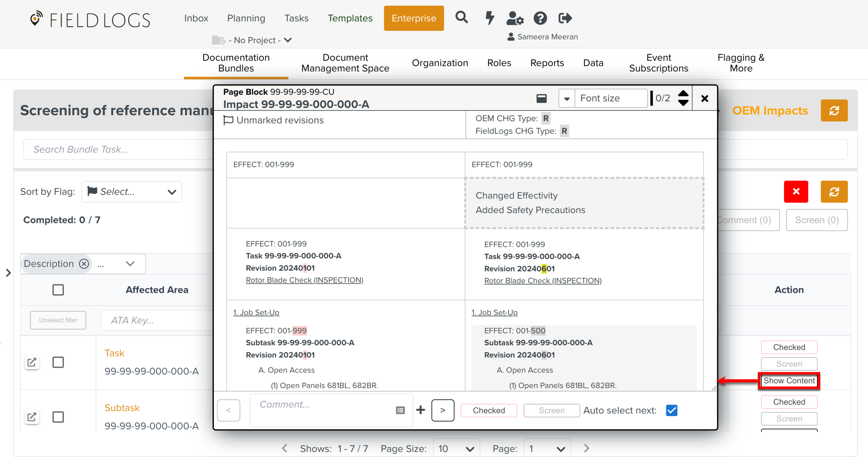
Task: Open Task row external link icon
Action: (32, 362)
